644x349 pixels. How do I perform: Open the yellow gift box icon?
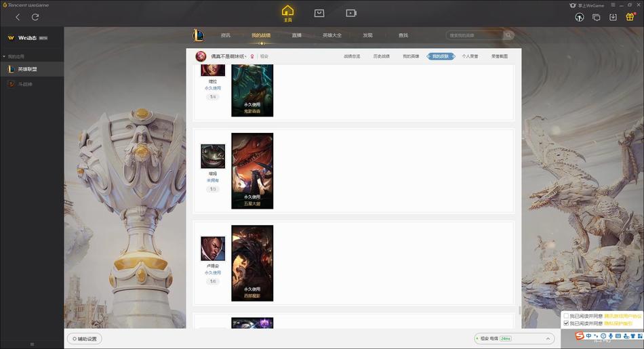click(630, 17)
